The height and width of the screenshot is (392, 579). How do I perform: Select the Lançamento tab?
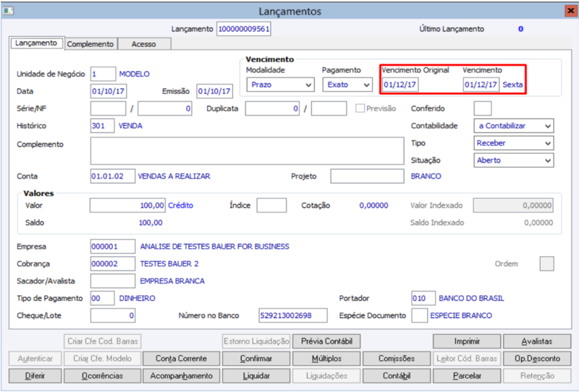[36, 43]
